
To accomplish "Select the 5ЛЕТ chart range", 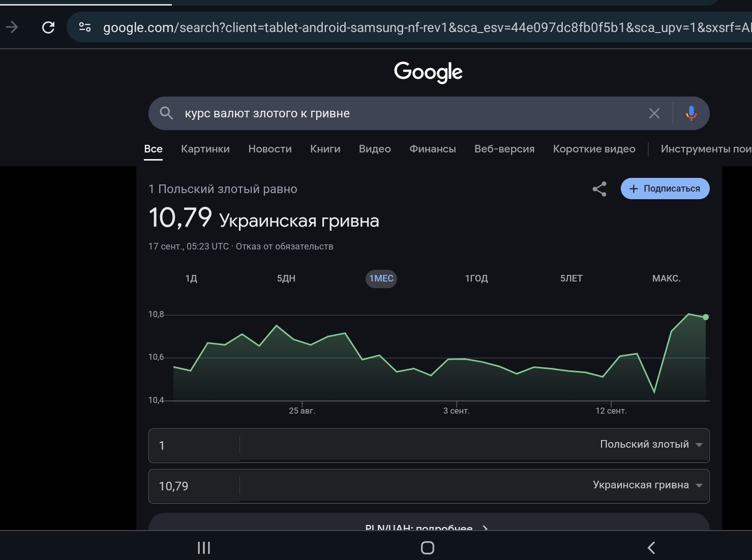I will point(571,278).
